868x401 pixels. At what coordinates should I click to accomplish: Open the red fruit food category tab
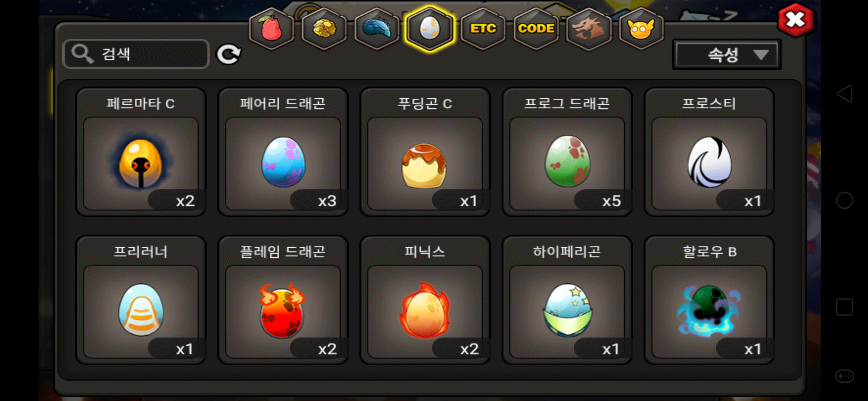[272, 28]
